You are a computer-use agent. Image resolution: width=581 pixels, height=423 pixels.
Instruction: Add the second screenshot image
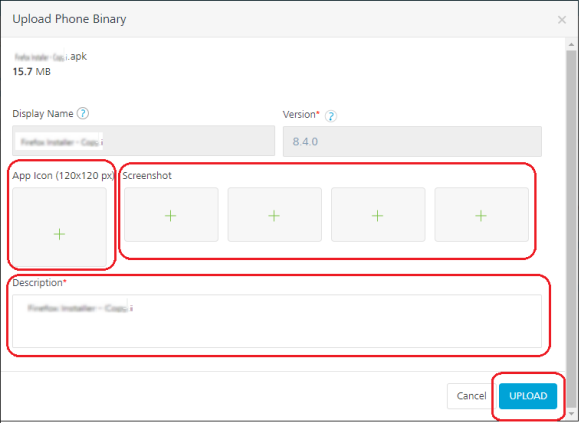(x=275, y=215)
